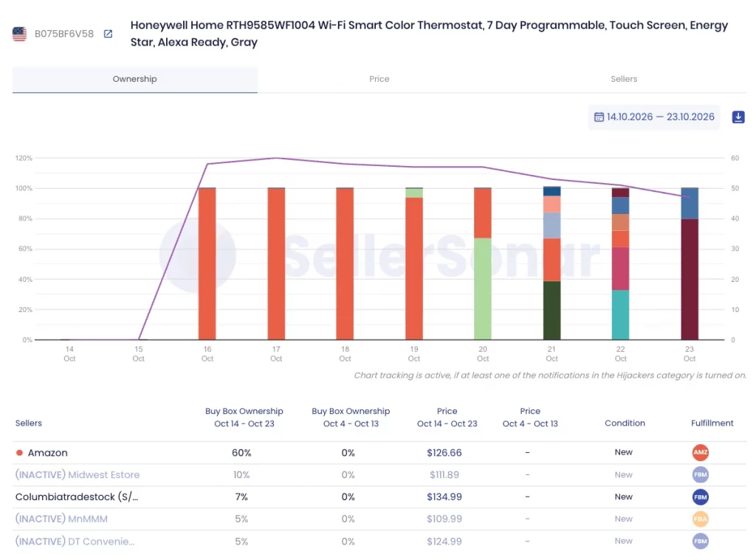Click Price Oct 14 - Oct 23 column header
756x560 pixels.
447,418
